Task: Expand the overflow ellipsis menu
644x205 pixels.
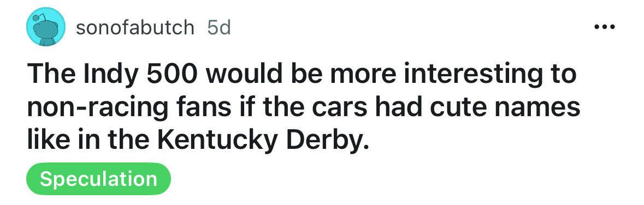Action: [605, 27]
